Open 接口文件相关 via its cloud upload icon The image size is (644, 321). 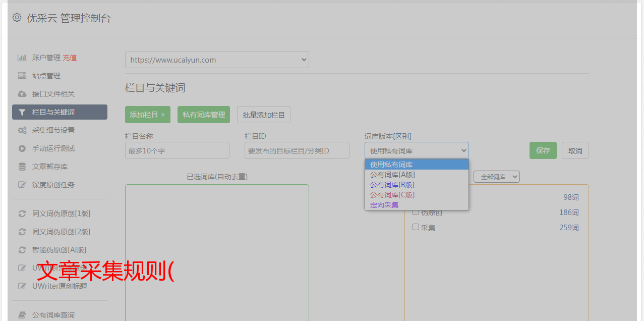tap(22, 94)
